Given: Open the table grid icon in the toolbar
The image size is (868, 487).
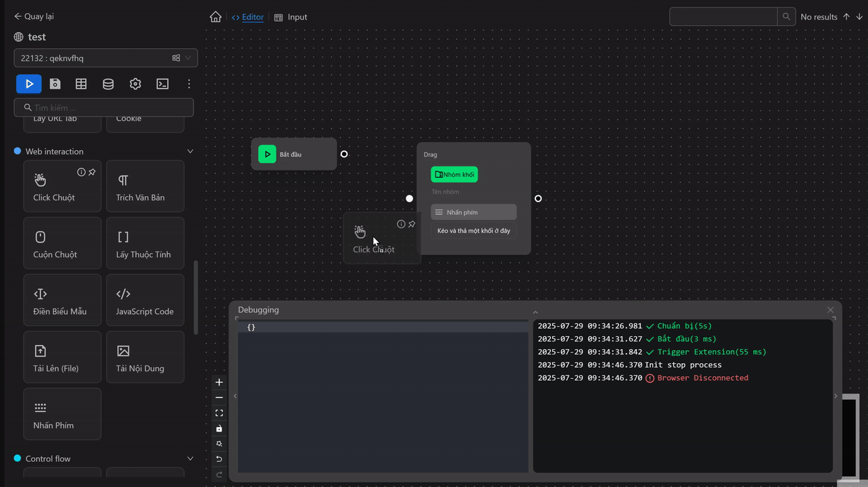Looking at the screenshot, I should coord(81,84).
